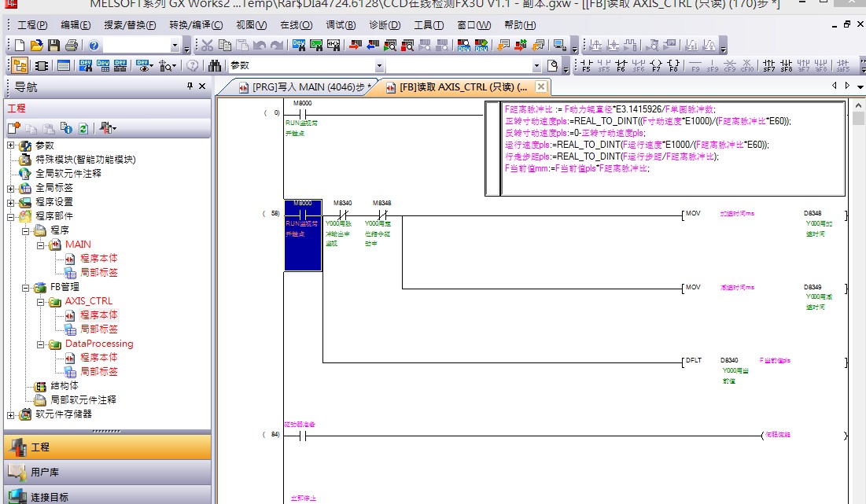Select DataProcessing in the project tree
866x504 pixels.
coord(99,344)
